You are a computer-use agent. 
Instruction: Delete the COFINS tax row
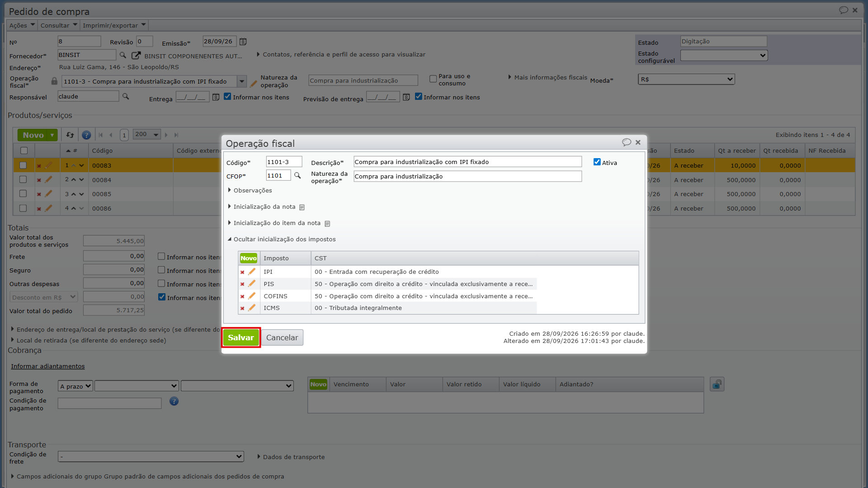(x=242, y=296)
